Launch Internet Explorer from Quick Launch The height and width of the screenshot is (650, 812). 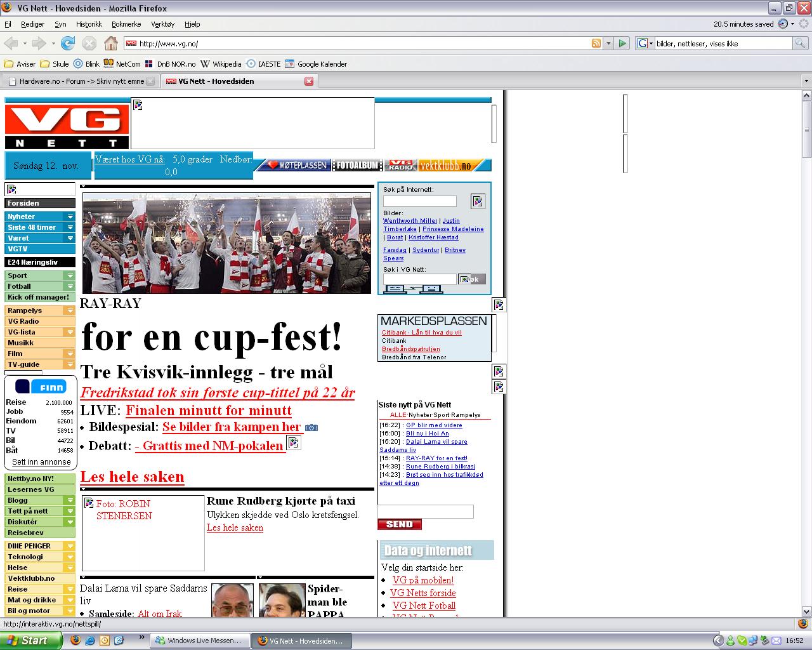tap(90, 640)
